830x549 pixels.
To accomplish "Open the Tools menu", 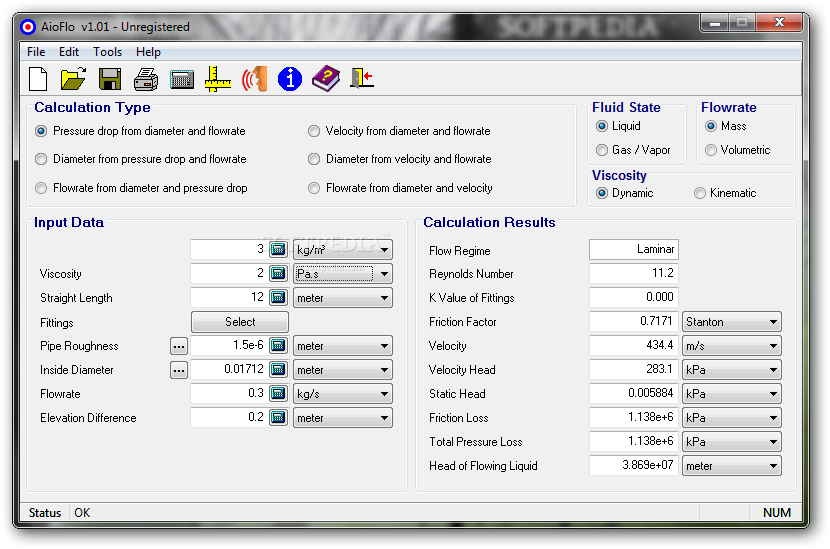I will click(x=107, y=52).
